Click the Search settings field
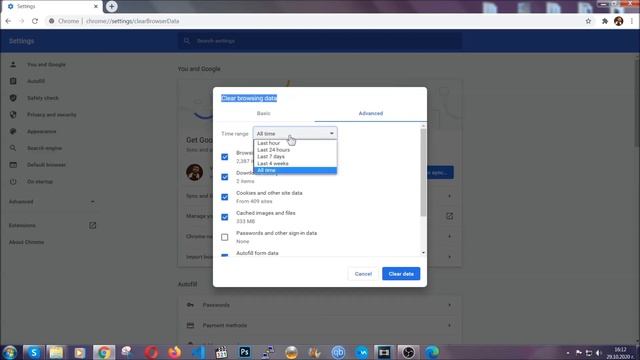640x360 pixels. [x=320, y=41]
